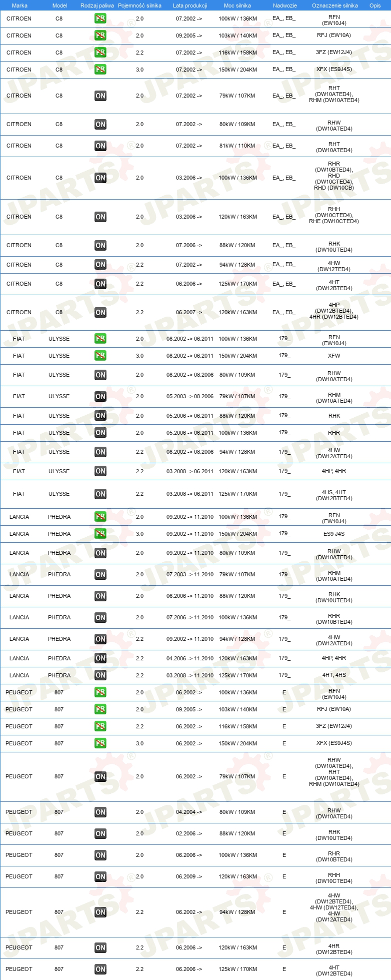Click petrol icon in Citroen C8 103kW/140KM row

(x=100, y=36)
